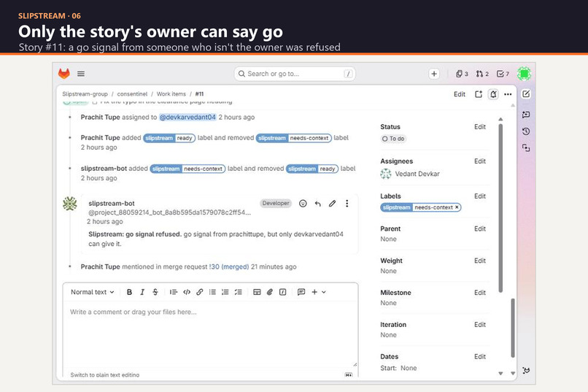Viewport: 588px width, 392px height.
Task: Edit the Iteration field
Action: pyautogui.click(x=479, y=325)
